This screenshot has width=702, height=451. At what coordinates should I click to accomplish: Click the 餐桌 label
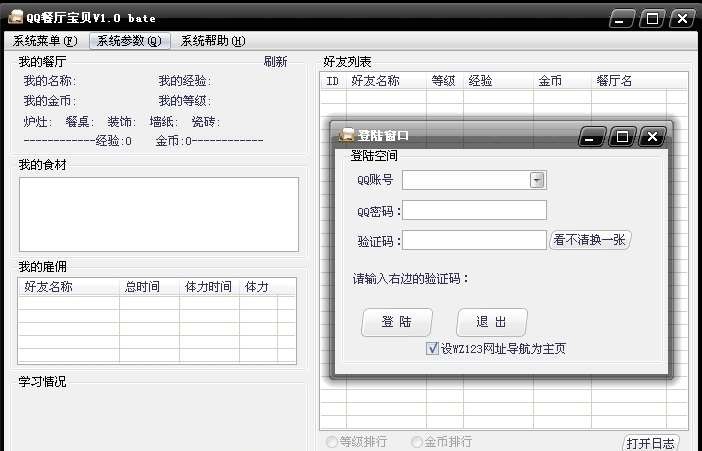click(x=80, y=122)
